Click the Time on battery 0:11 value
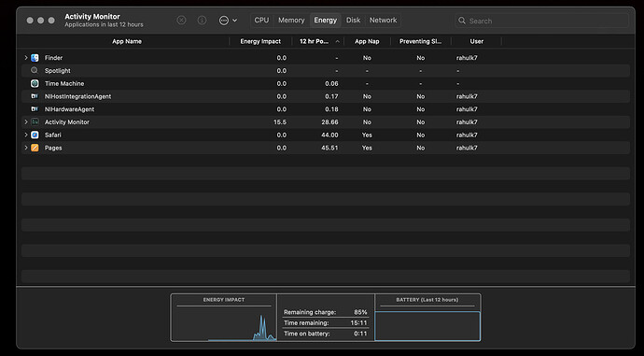Screen dimensions: 644x356 click(360, 334)
